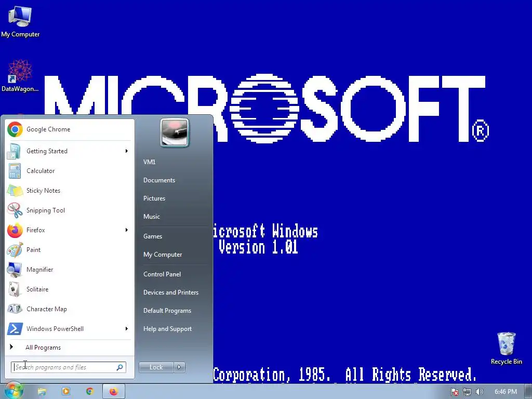Viewport: 532px width, 399px height.
Task: Open Music library
Action: (x=152, y=217)
